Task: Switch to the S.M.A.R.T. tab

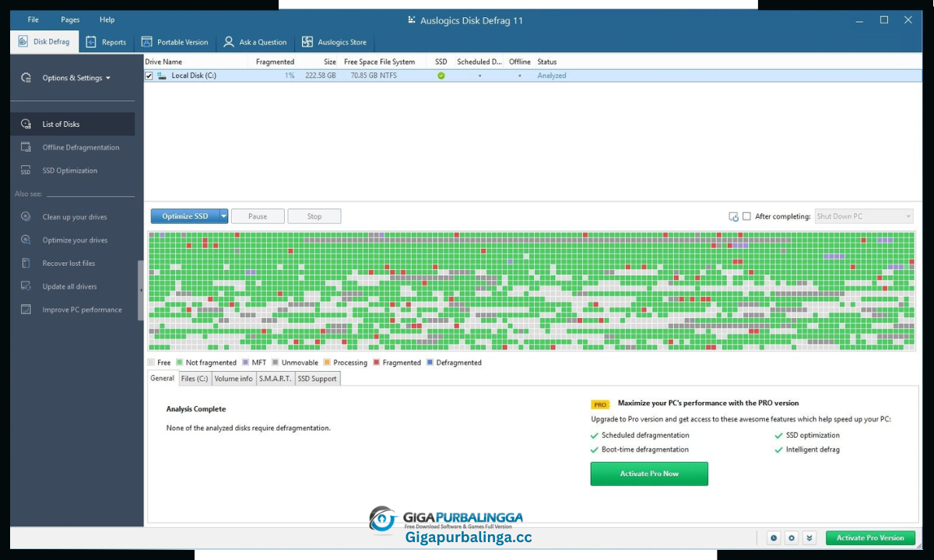Action: [x=276, y=379]
